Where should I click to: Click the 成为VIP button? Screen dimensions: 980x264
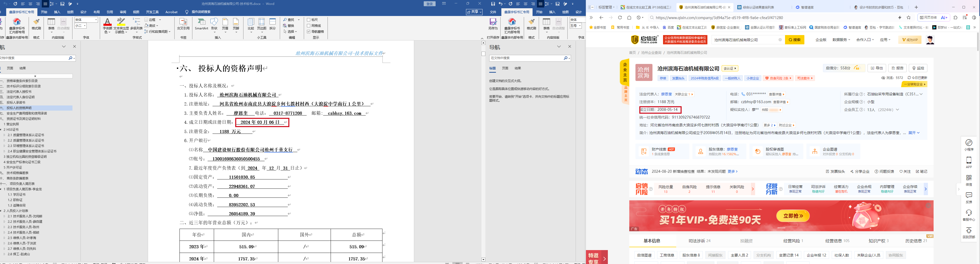pos(910,40)
